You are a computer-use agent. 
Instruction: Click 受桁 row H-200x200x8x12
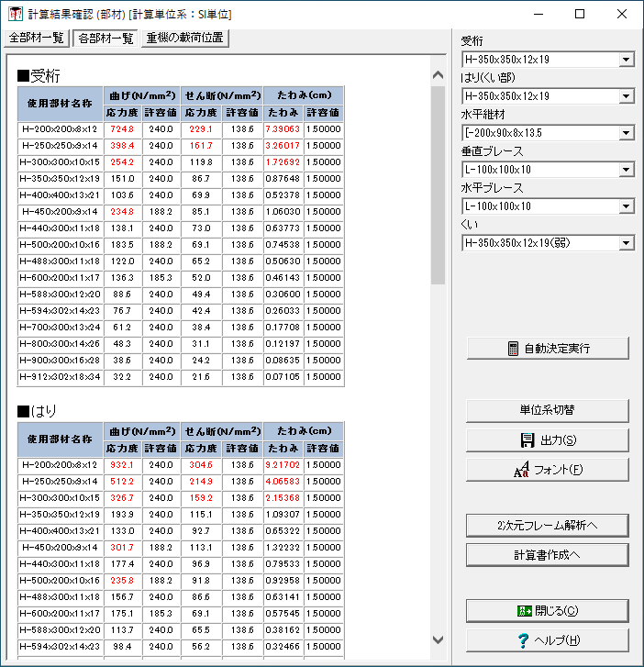pos(181,129)
